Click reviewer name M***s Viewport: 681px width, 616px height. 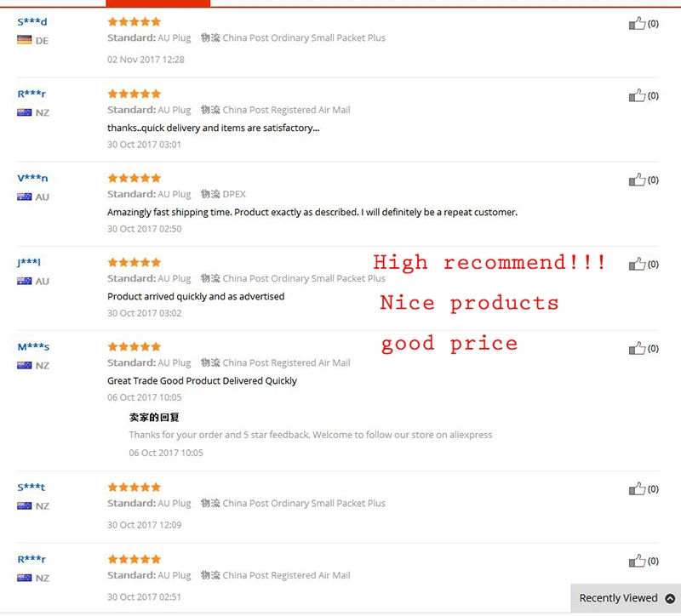pyautogui.click(x=33, y=346)
